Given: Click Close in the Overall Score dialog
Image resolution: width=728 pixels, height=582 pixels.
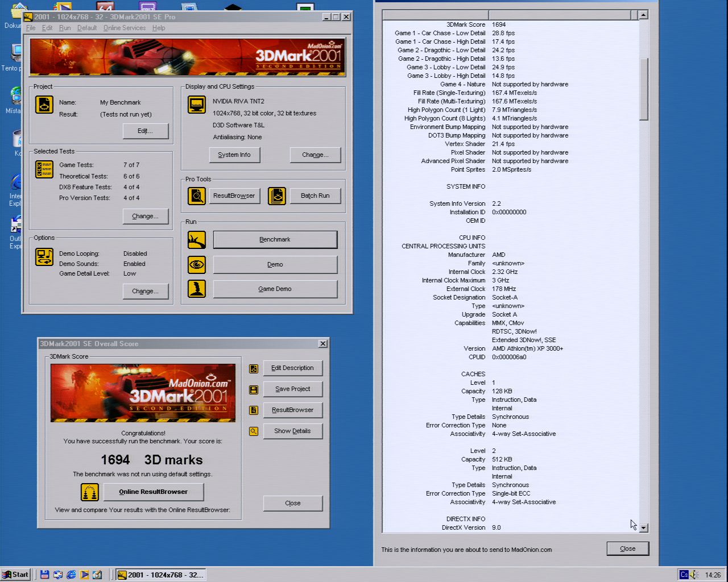Looking at the screenshot, I should coord(293,503).
